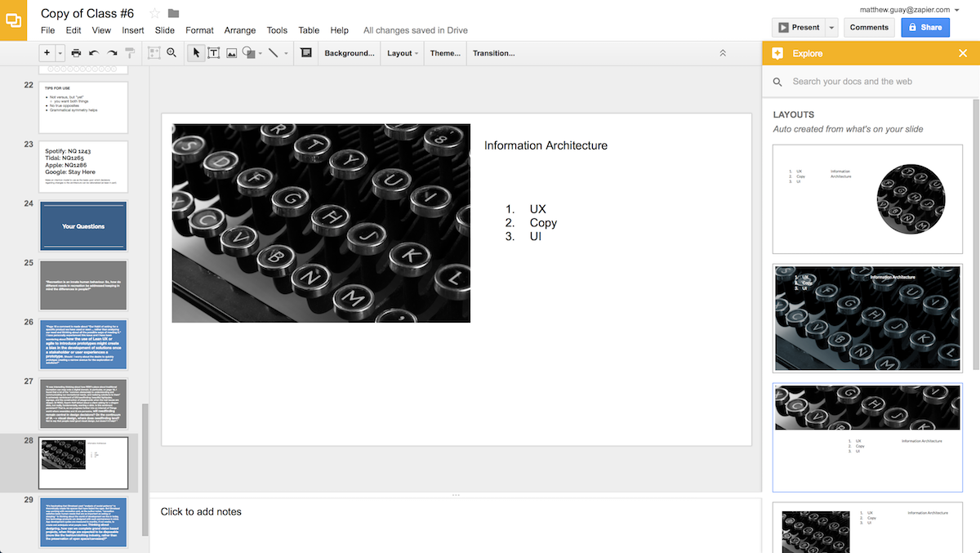980x553 pixels.
Task: Close the Explore panel with X
Action: pyautogui.click(x=962, y=53)
